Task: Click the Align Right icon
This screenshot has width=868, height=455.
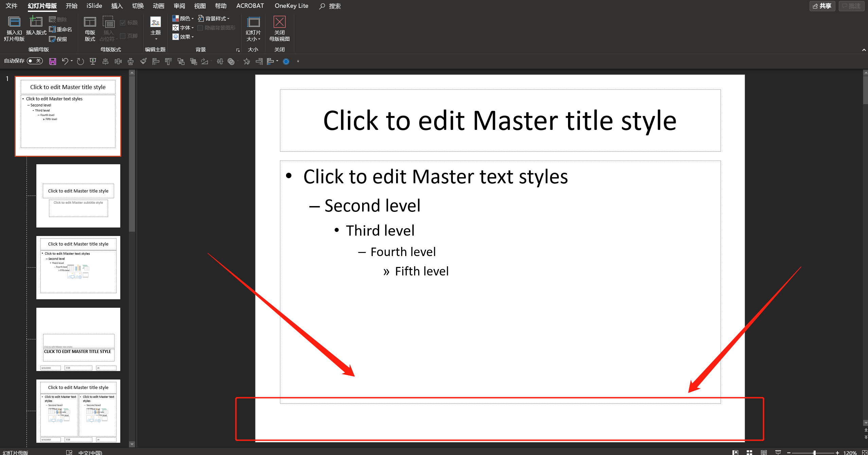Action: point(259,62)
